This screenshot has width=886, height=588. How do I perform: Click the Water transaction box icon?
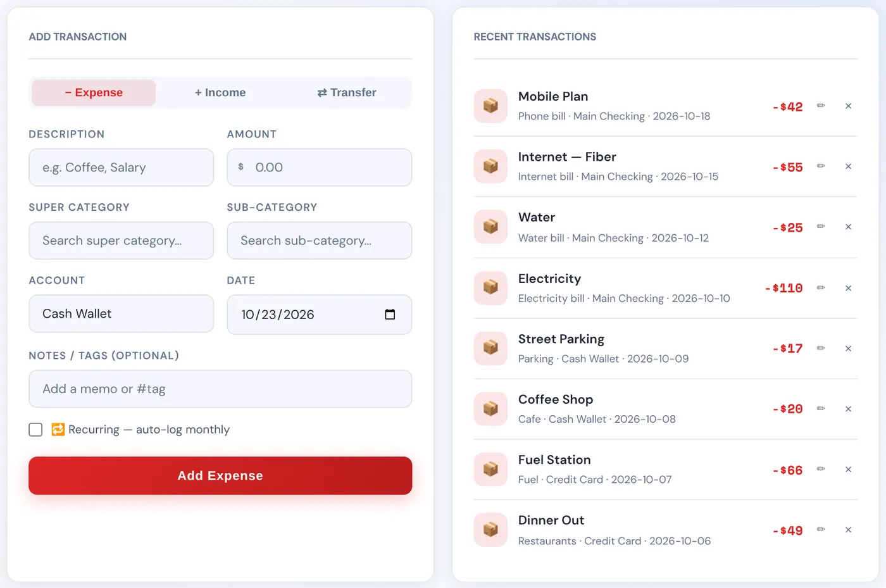[490, 227]
